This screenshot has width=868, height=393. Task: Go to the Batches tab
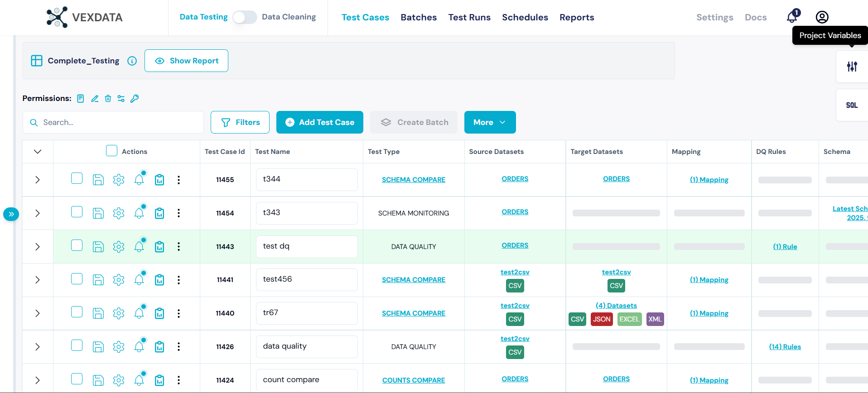point(418,17)
